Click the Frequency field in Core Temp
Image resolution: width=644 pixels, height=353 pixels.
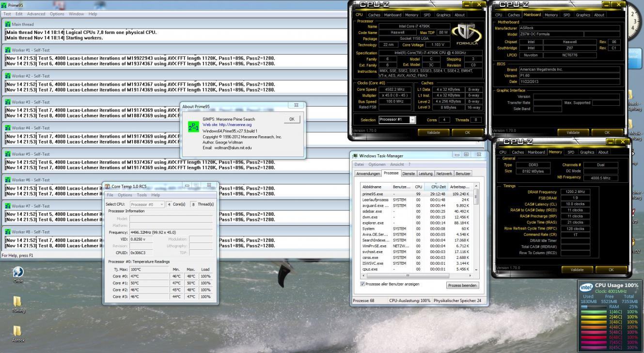171,232
